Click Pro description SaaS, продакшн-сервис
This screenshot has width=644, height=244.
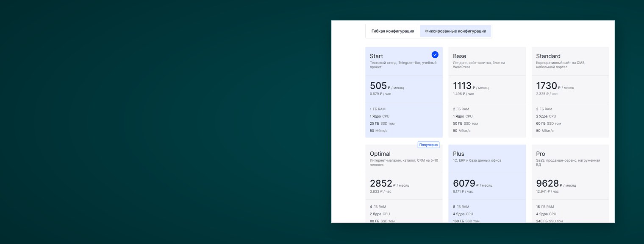point(568,163)
